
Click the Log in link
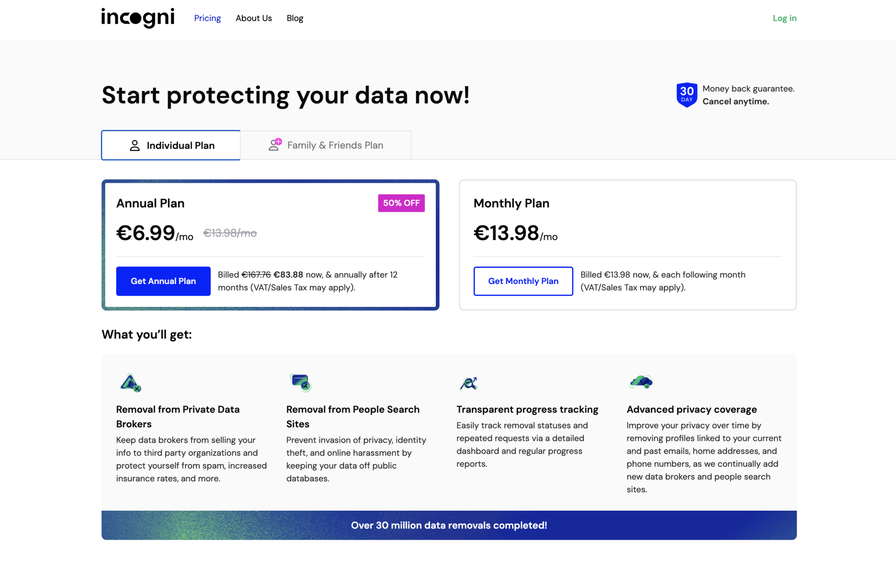pos(784,18)
